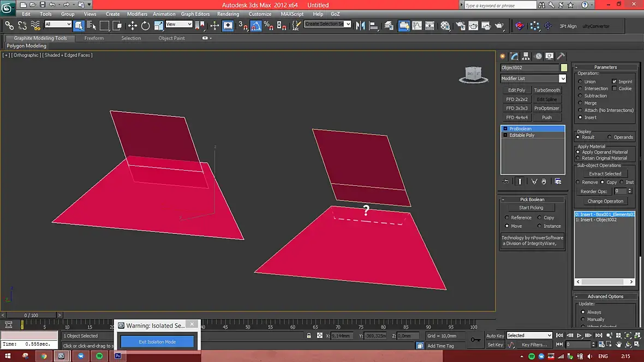This screenshot has width=644, height=362.
Task: Uncheck the Imprint option
Action: coord(615,81)
